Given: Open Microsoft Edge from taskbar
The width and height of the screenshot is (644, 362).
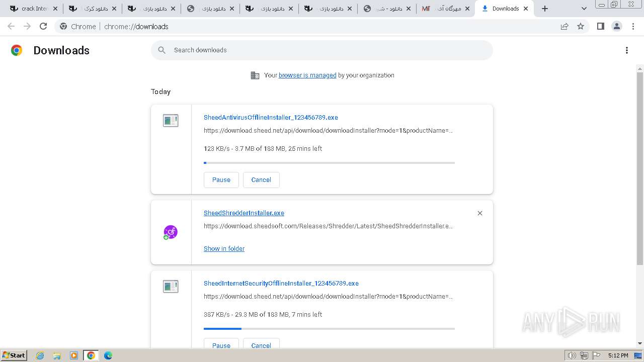Looking at the screenshot, I should pos(108,355).
